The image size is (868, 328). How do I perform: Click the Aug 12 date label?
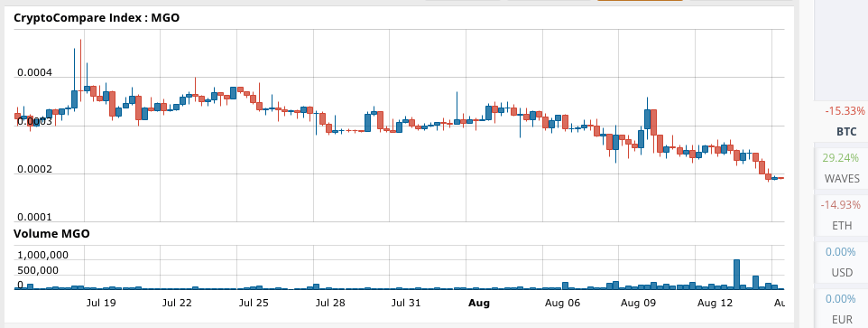pyautogui.click(x=714, y=303)
